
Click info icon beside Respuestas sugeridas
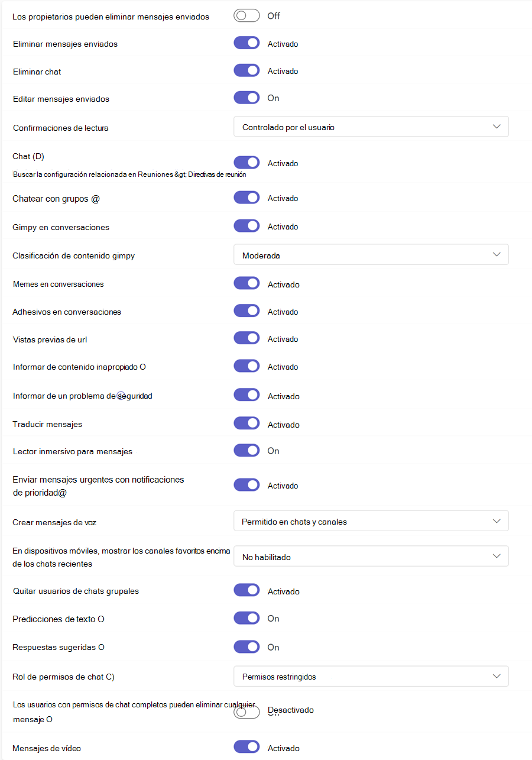click(101, 648)
